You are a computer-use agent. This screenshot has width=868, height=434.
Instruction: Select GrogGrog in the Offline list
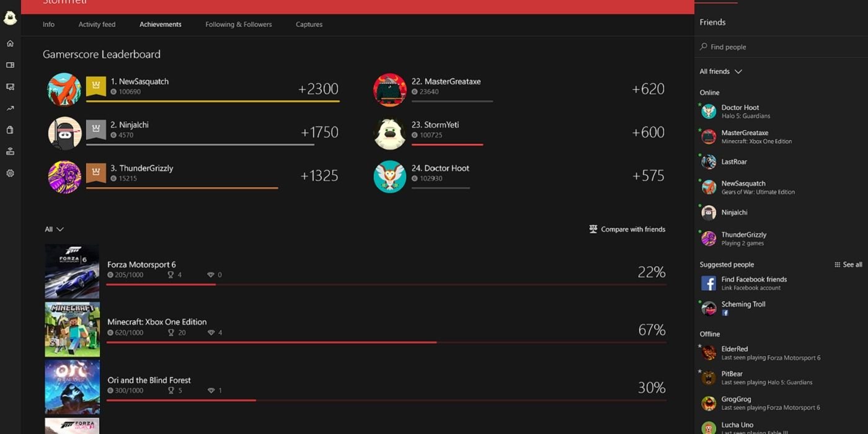781,403
